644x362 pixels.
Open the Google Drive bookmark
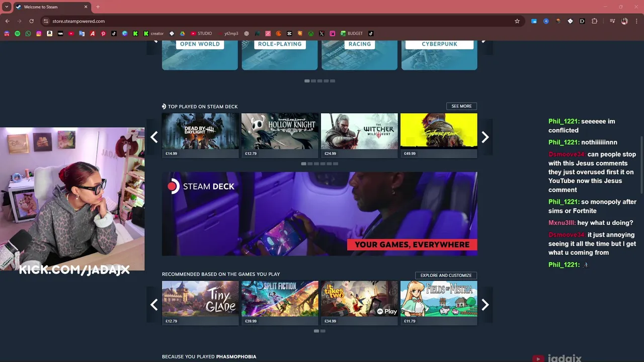(182, 33)
